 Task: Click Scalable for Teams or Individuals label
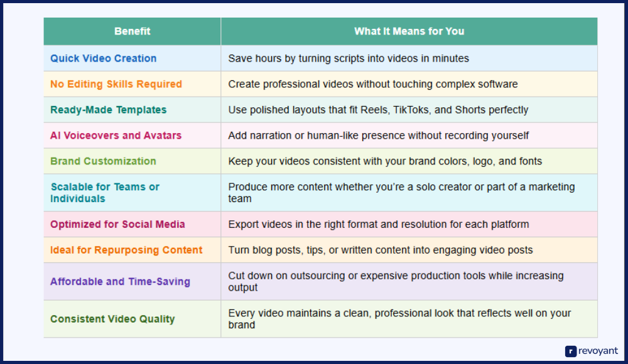coord(105,193)
